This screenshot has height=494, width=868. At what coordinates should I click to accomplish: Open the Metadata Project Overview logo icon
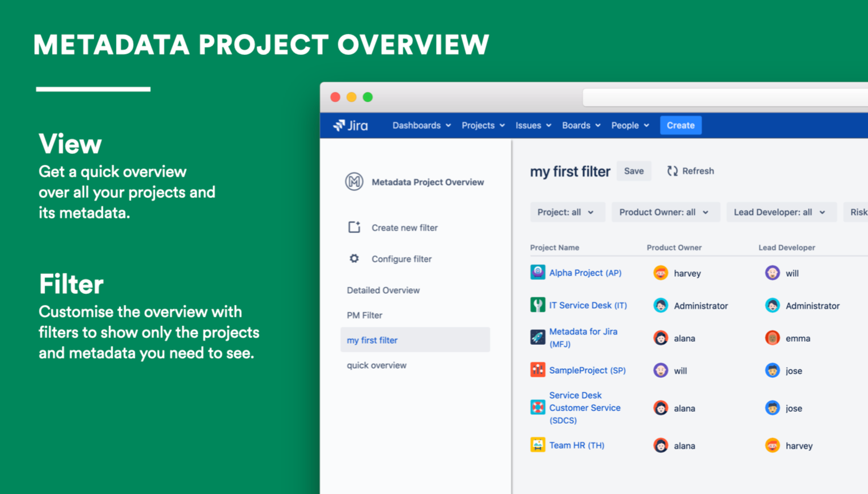[x=354, y=182]
